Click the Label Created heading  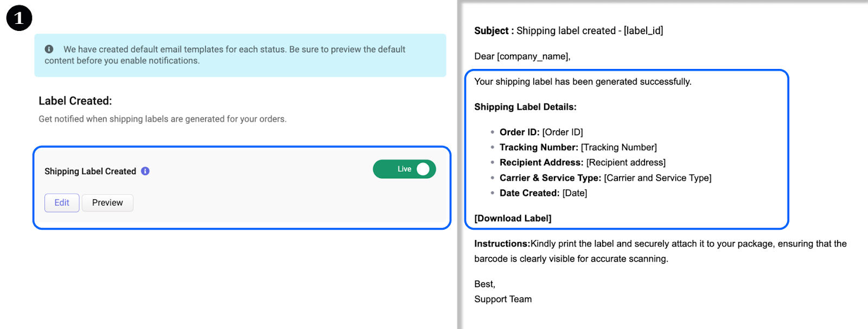(x=75, y=101)
